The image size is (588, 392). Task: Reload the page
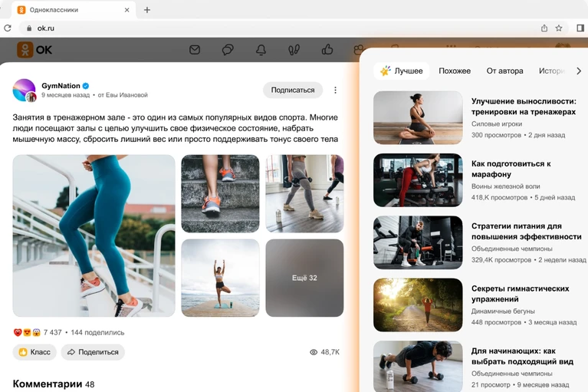click(8, 28)
